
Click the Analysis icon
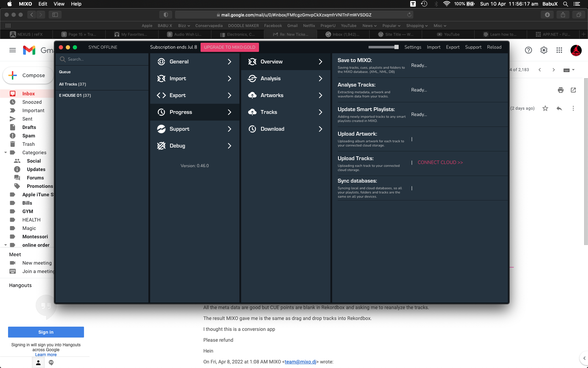(252, 79)
